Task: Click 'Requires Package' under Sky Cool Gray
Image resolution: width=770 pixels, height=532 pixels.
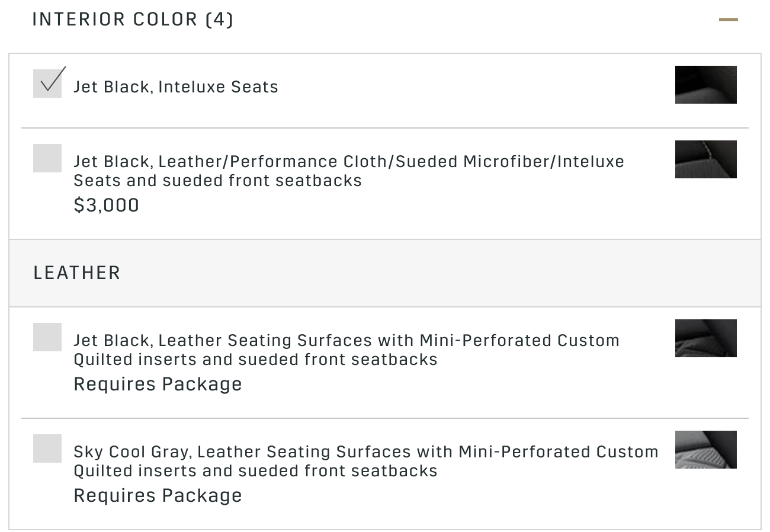Action: (158, 495)
